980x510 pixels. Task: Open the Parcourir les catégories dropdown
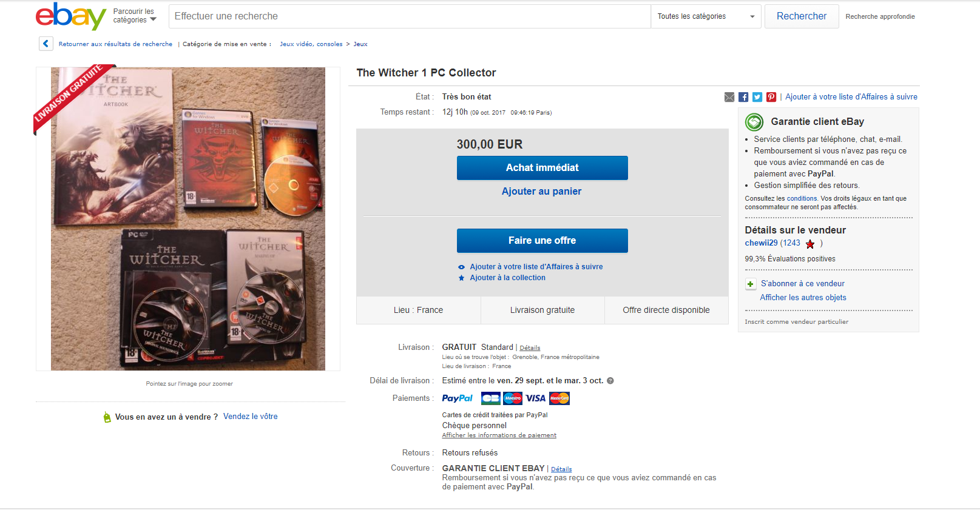click(x=135, y=16)
